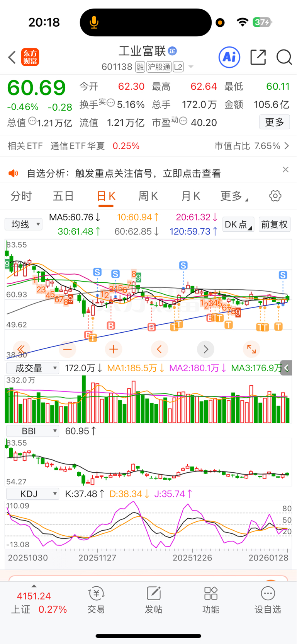Tap the plus zoom-in chart button

[x=114, y=349]
